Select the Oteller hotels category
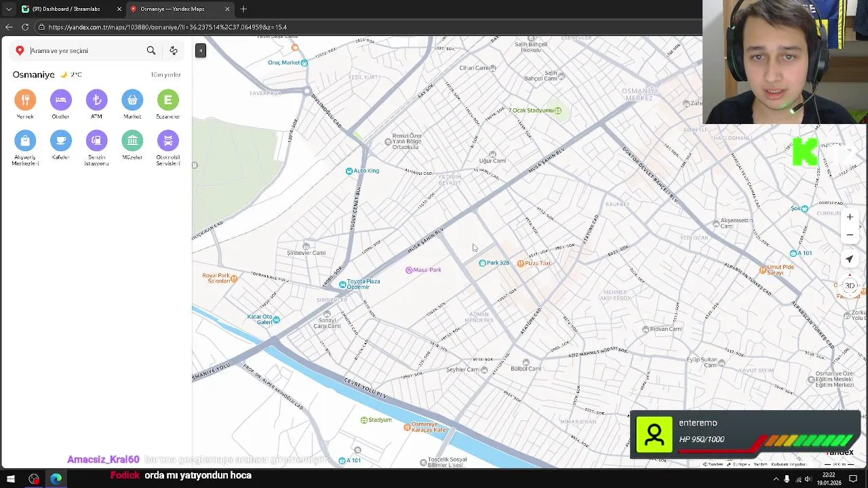Viewport: 868px width, 488px height. coord(60,100)
